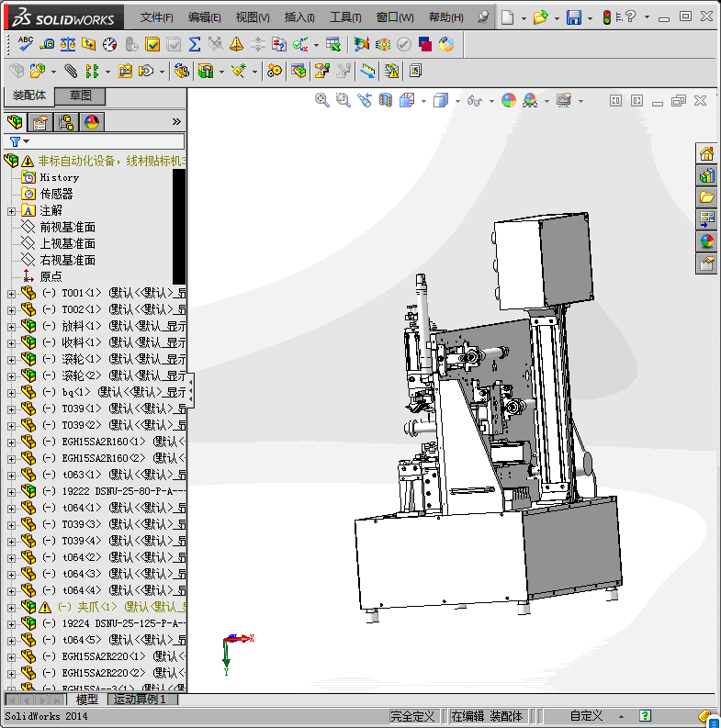Open the filter dropdown in feature tree
Image resolution: width=721 pixels, height=728 pixels.
[x=19, y=141]
